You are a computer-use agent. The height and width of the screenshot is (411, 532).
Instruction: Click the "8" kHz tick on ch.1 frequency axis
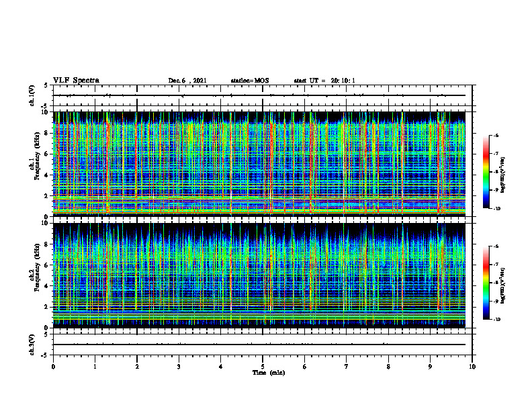point(46,133)
